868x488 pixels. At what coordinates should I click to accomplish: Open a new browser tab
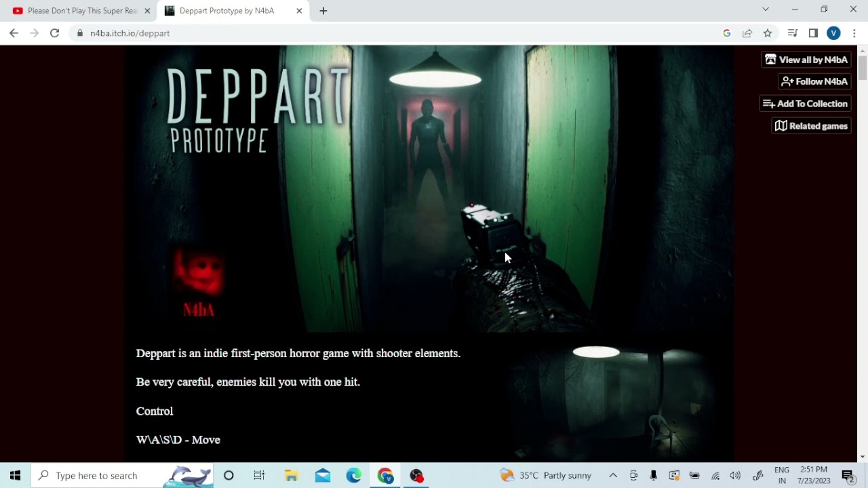tap(323, 11)
